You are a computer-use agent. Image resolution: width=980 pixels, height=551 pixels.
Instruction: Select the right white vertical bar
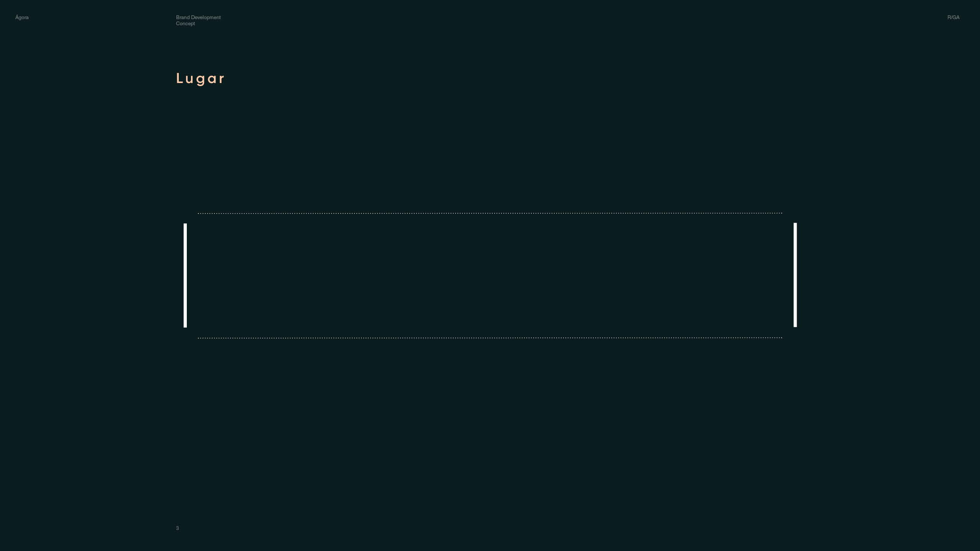pyautogui.click(x=795, y=275)
